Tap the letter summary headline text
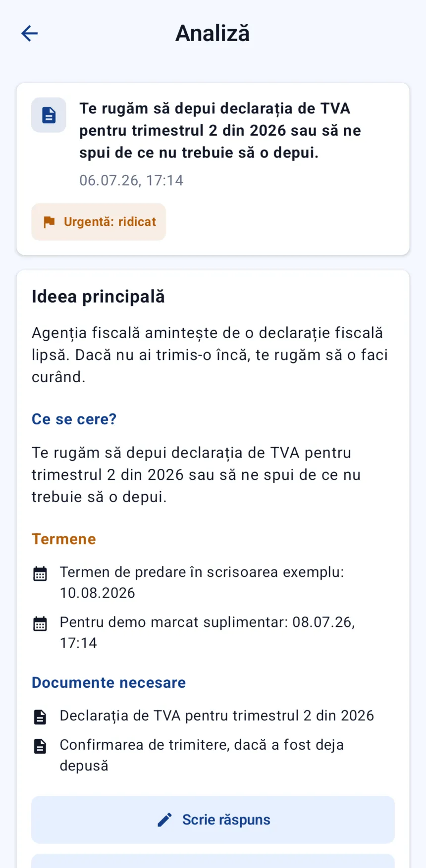This screenshot has width=426, height=868. point(220,130)
